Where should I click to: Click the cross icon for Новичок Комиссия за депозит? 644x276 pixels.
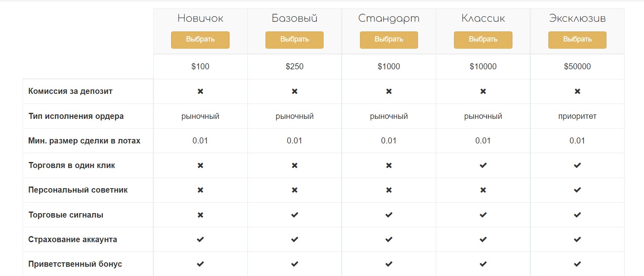200,91
